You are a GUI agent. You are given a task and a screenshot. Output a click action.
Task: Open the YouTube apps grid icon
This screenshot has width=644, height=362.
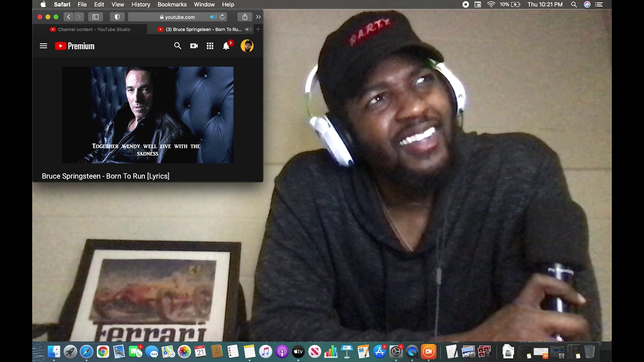[210, 46]
